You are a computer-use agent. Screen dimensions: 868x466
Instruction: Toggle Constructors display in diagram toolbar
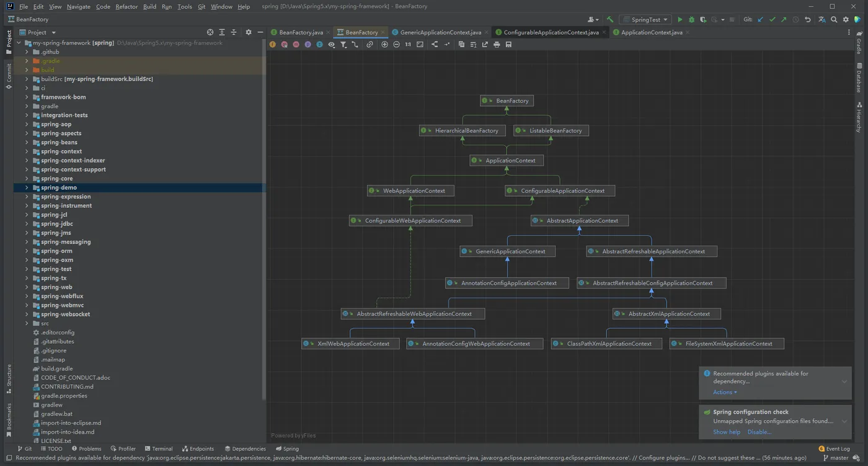[x=284, y=45]
